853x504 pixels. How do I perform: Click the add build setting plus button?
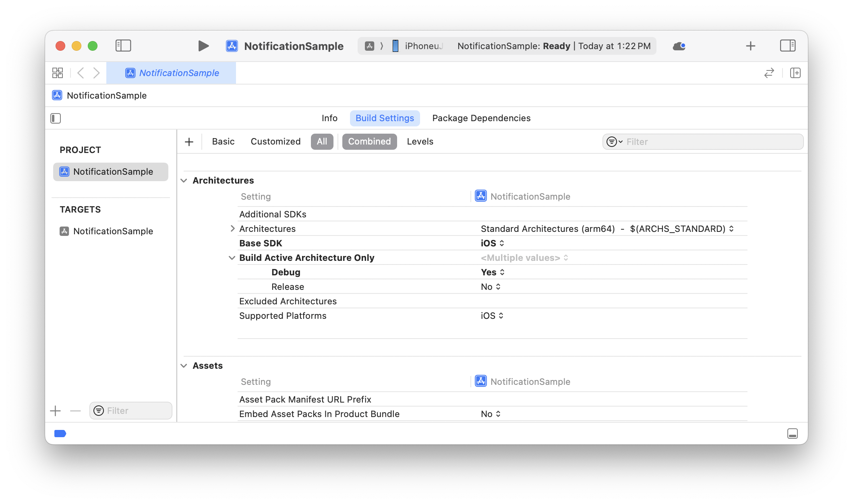click(189, 142)
